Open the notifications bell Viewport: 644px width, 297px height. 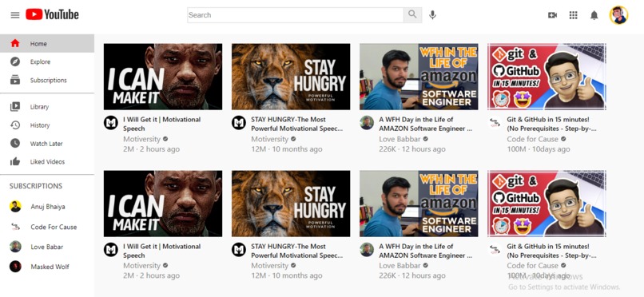coord(594,15)
